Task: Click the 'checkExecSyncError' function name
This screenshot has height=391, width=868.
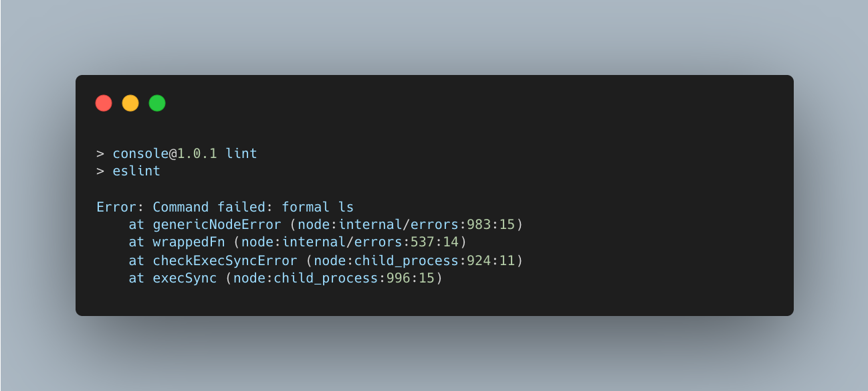Action: click(x=225, y=260)
